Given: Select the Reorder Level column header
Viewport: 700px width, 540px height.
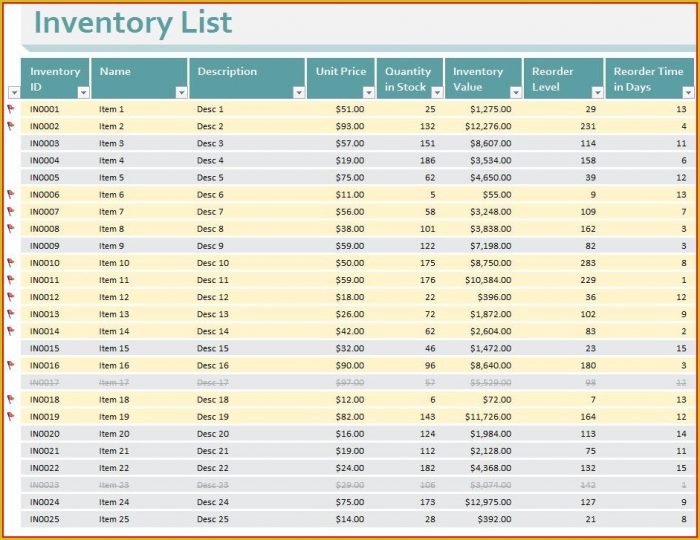Looking at the screenshot, I should pos(563,79).
